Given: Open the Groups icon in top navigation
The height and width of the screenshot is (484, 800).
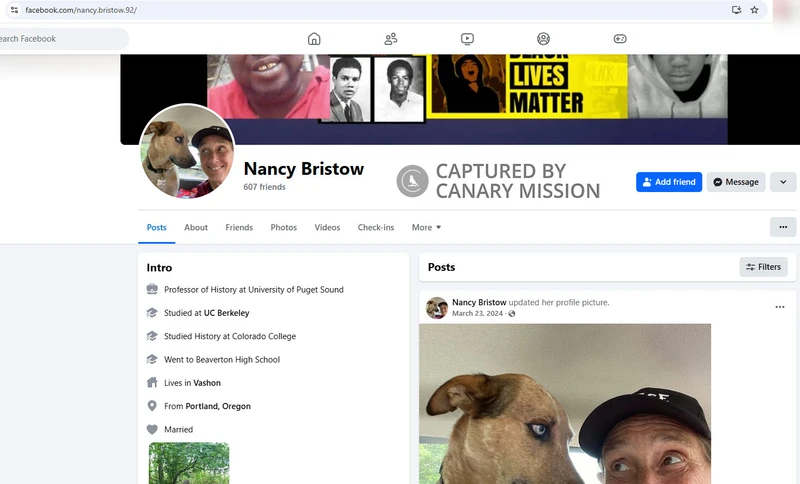Looking at the screenshot, I should 543,39.
